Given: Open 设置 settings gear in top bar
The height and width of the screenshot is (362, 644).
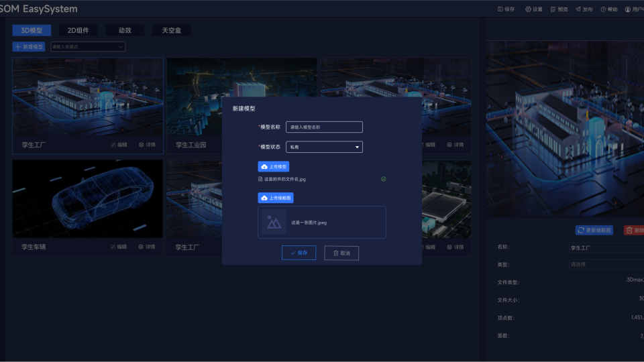Looking at the screenshot, I should pos(528,9).
